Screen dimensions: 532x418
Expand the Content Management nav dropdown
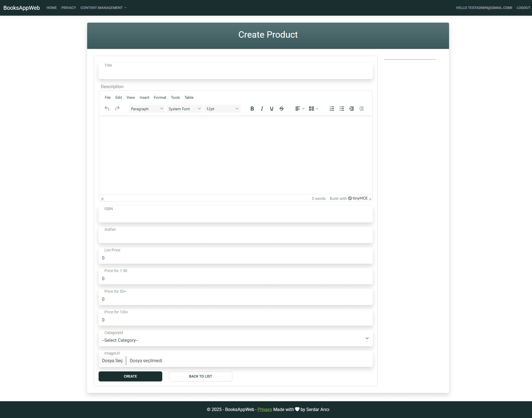pyautogui.click(x=103, y=8)
